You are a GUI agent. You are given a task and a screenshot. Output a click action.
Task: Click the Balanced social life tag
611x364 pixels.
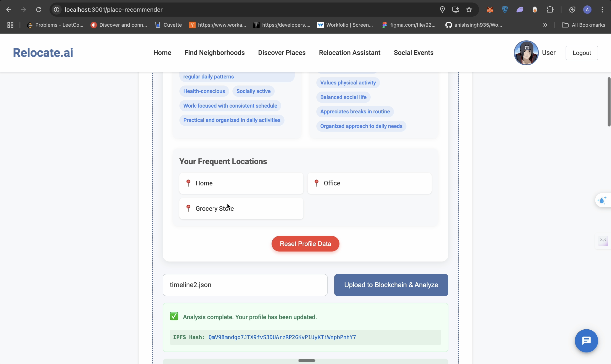pos(343,97)
